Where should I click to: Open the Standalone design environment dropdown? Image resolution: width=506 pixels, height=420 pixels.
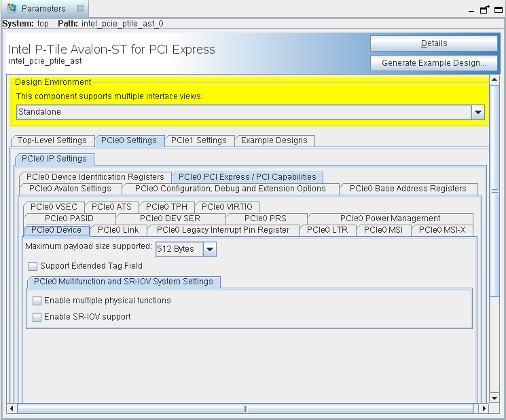point(478,112)
